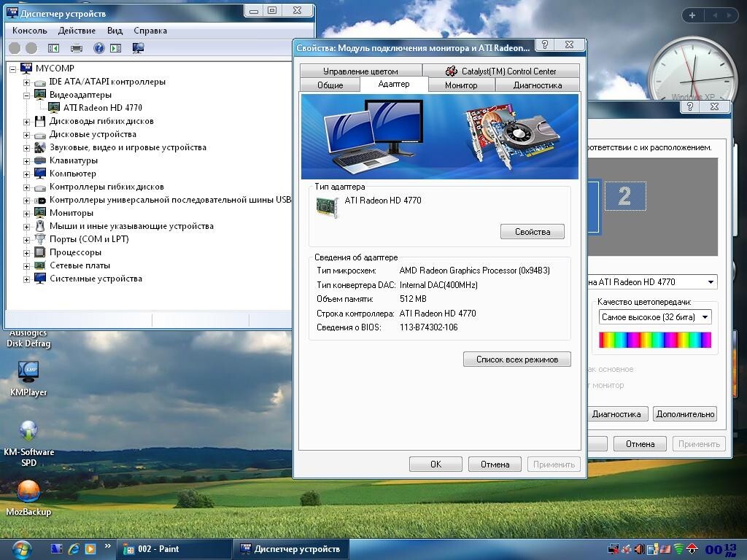Switch to the Общие tab

(330, 85)
